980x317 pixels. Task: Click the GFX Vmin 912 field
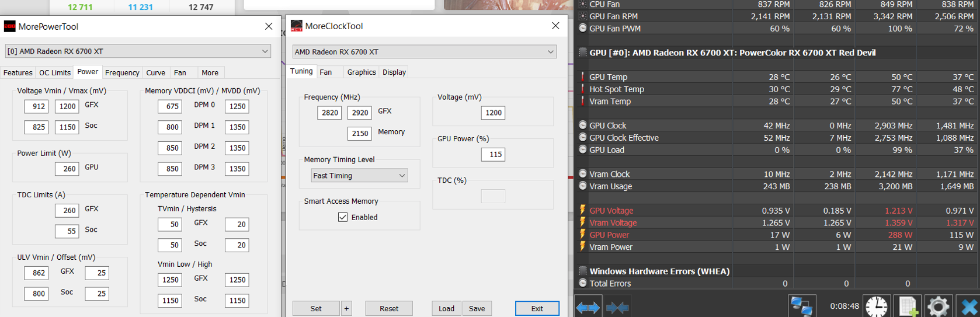coord(36,106)
